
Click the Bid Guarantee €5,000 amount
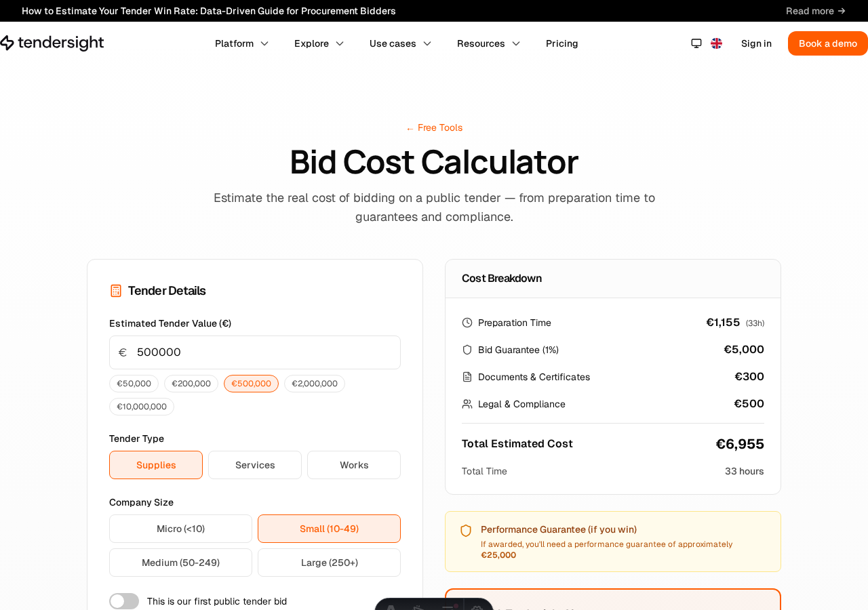click(x=744, y=350)
